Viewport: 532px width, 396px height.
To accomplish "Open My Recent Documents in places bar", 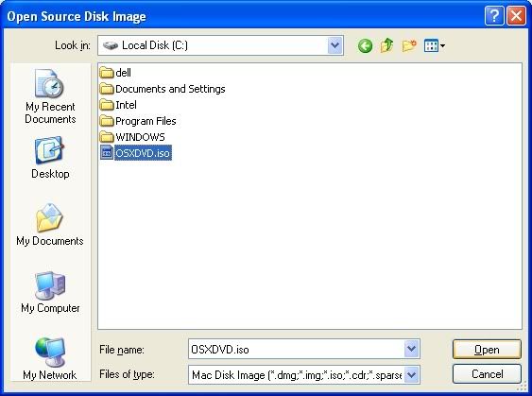I will click(50, 96).
